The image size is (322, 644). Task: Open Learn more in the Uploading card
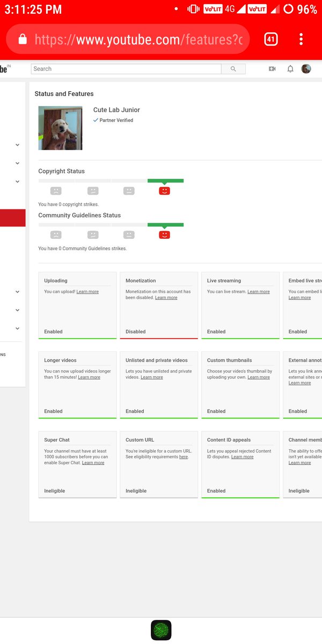pyautogui.click(x=87, y=291)
